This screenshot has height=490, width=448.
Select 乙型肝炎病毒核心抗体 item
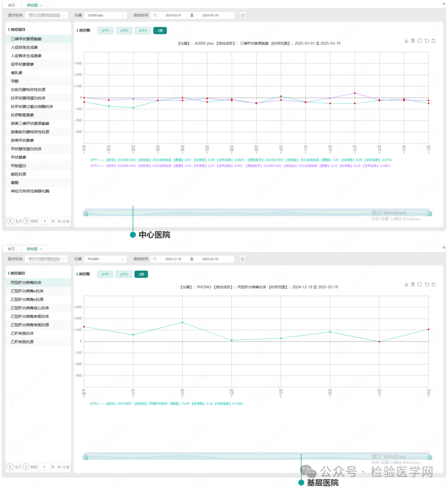(39, 308)
